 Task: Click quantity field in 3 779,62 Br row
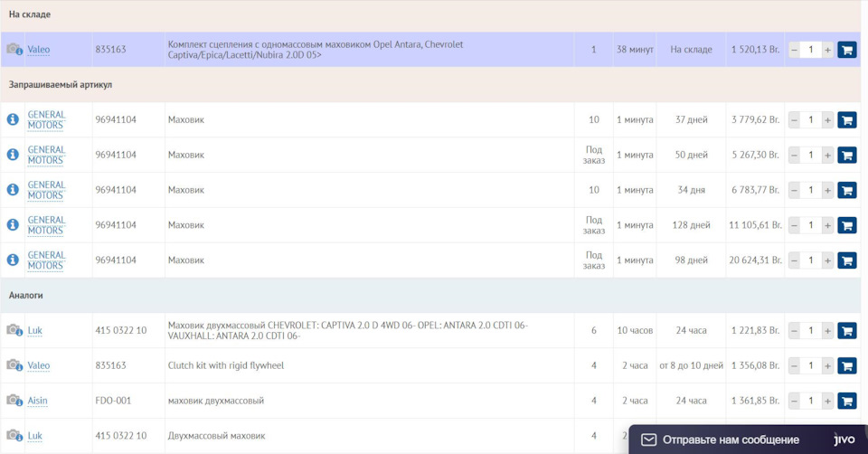tap(811, 120)
